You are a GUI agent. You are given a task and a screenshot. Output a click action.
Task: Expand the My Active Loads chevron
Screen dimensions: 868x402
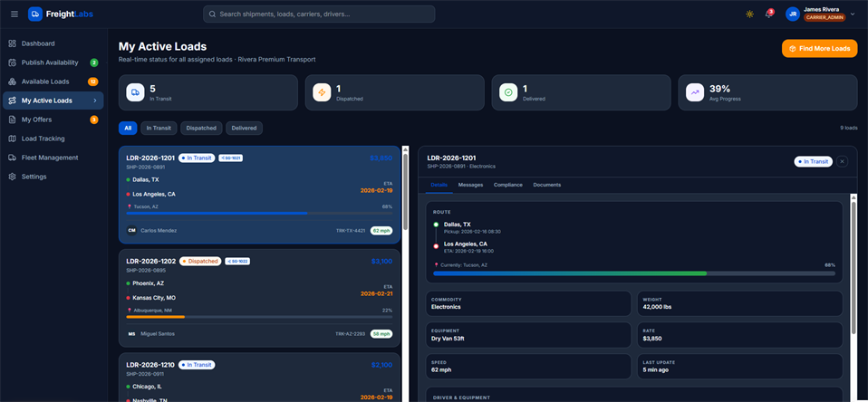point(95,100)
